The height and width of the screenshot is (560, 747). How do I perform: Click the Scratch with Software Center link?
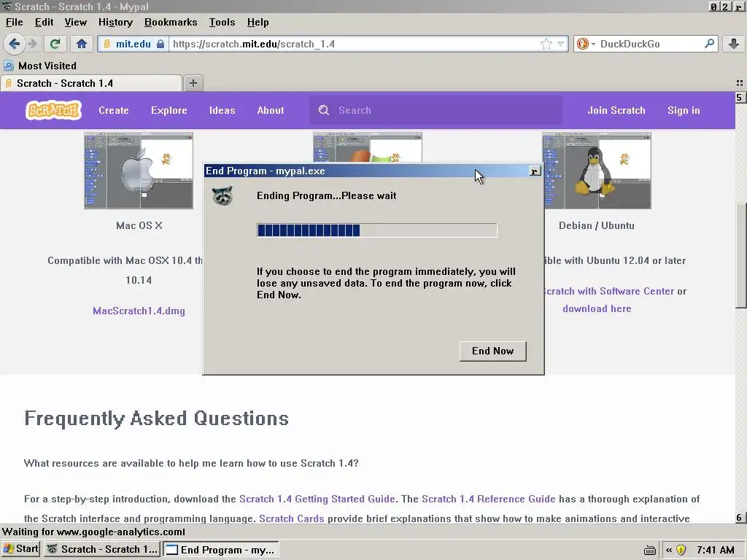click(x=609, y=291)
